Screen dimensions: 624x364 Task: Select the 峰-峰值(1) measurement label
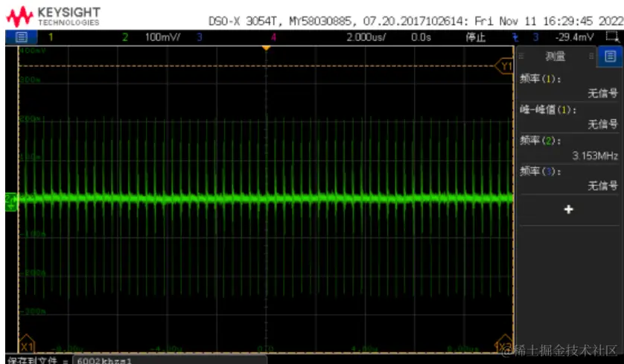[548, 110]
